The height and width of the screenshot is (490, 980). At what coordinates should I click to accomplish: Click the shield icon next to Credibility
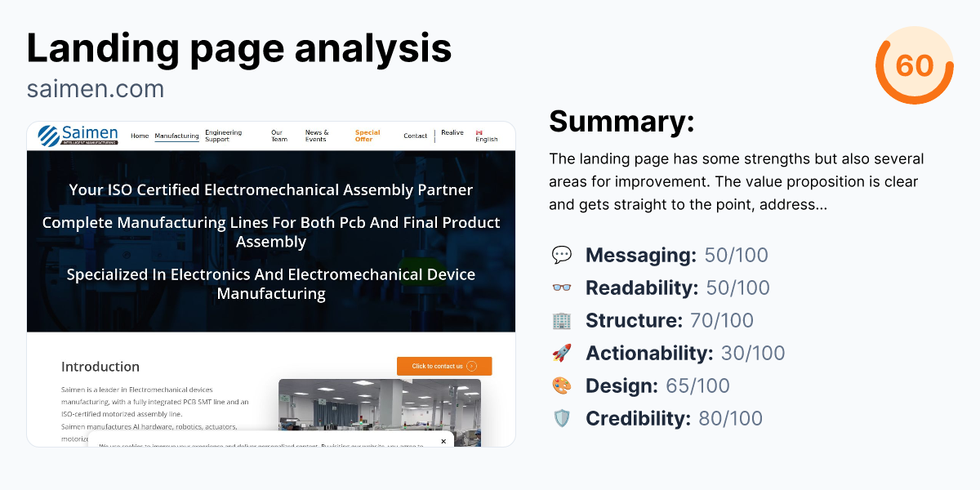[563, 418]
